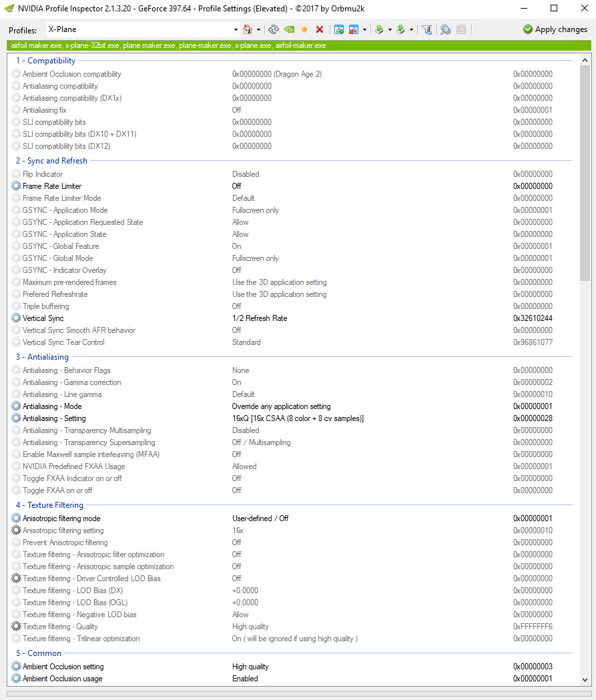The width and height of the screenshot is (596, 700).
Task: Select the 16xQ CSAA antialiasing value
Action: point(298,418)
